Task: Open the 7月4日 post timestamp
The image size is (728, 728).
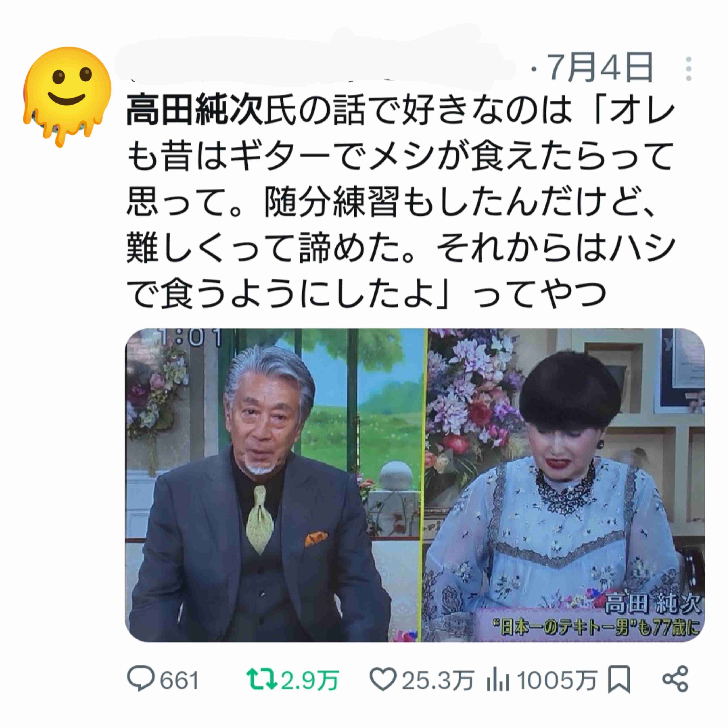Action: coord(600,68)
